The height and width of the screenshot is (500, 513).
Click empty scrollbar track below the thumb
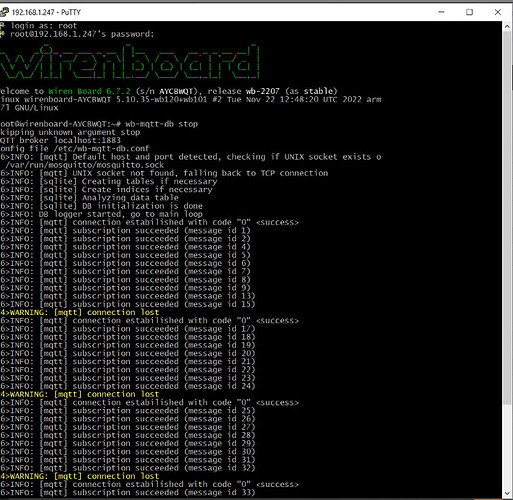[x=507, y=447]
